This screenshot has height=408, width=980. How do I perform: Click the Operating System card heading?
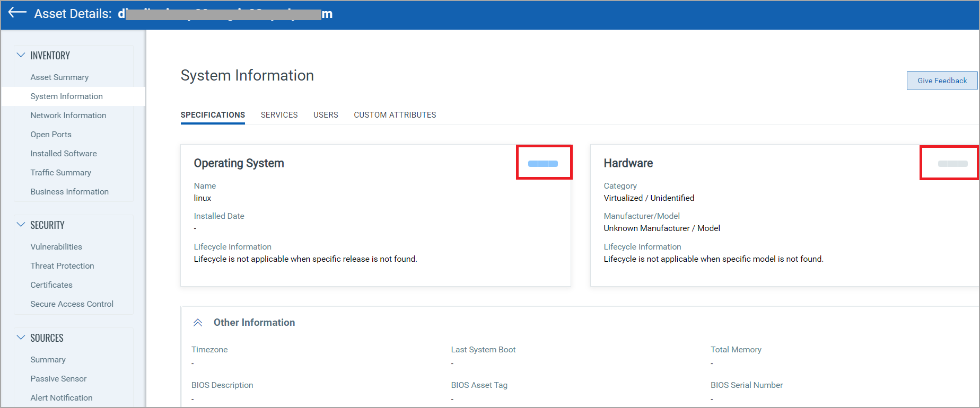point(239,163)
